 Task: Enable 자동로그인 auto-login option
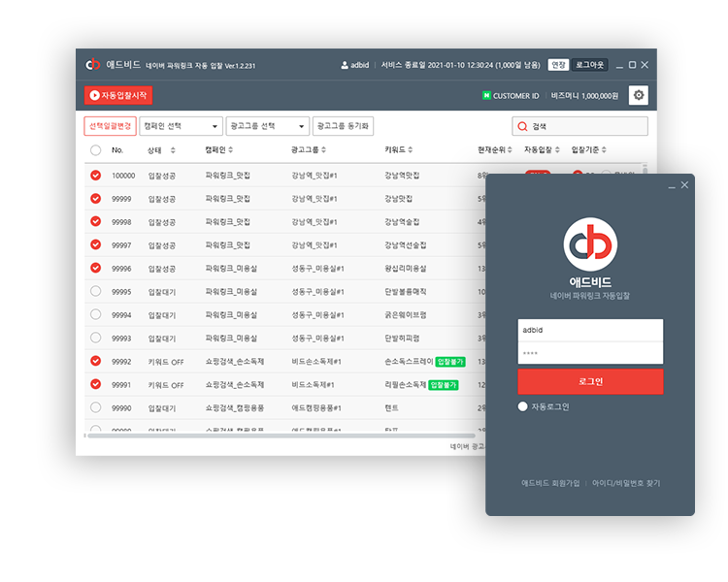pyautogui.click(x=523, y=406)
